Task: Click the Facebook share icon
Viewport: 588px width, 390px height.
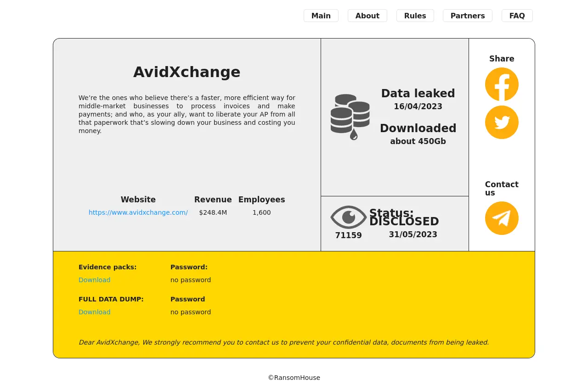Action: point(502,84)
